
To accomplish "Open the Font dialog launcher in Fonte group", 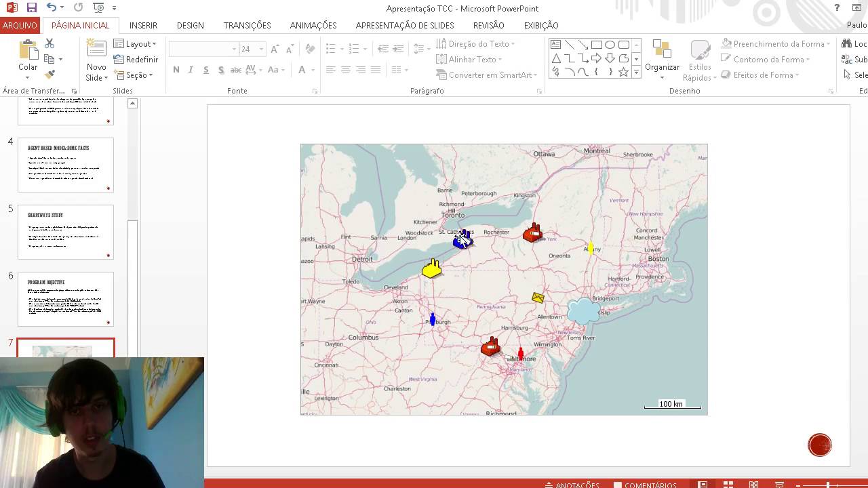I will tap(315, 91).
